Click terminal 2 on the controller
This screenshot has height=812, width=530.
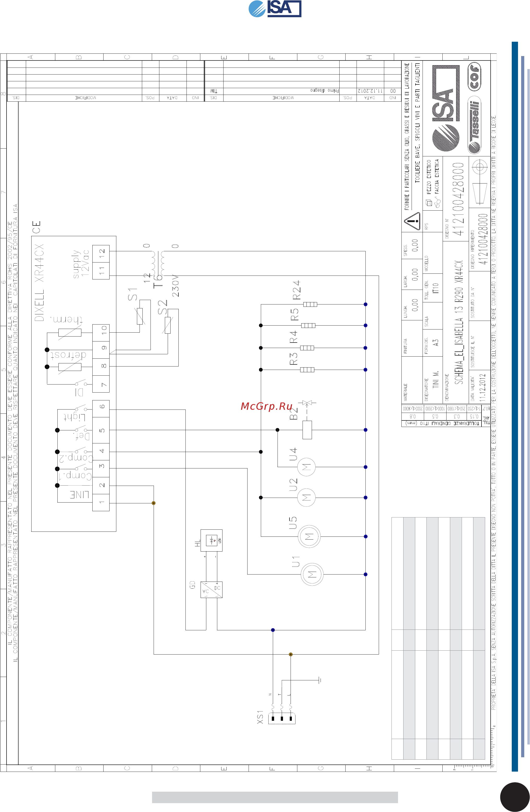[x=101, y=485]
